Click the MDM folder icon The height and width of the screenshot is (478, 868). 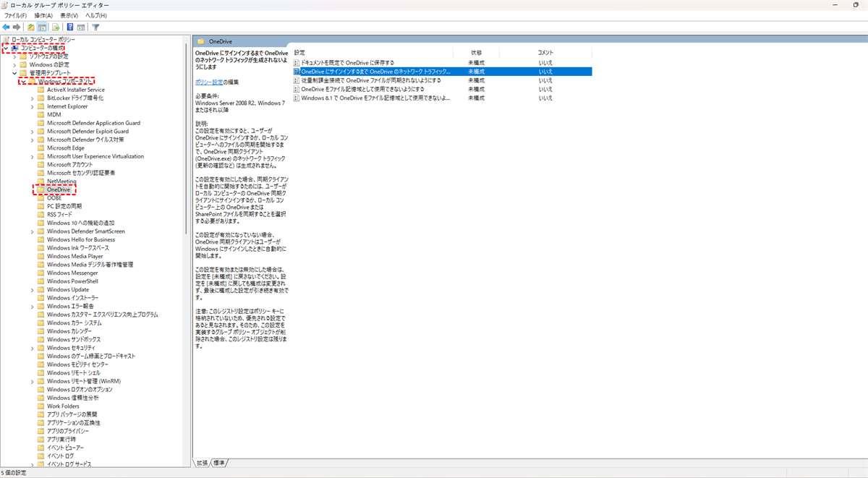coord(41,114)
